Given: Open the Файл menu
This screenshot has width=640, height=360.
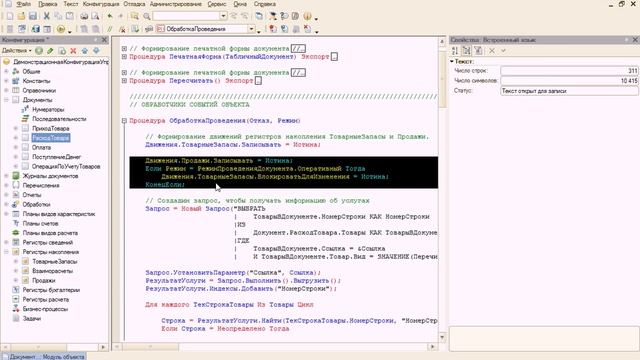Looking at the screenshot, I should point(24,4).
